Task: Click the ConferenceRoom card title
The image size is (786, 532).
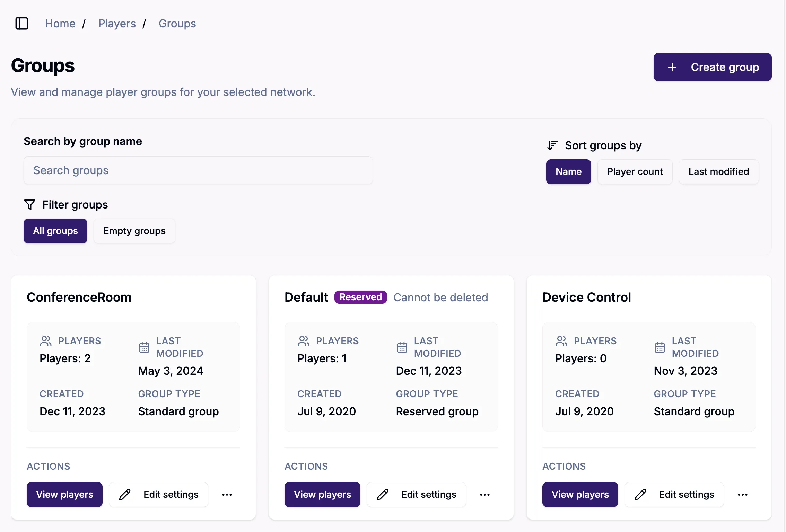Action: click(79, 297)
